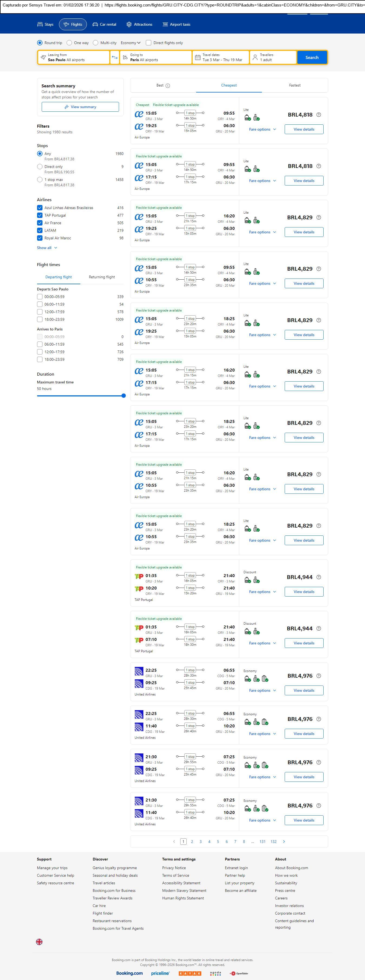Expand the Show all airlines list
Image resolution: width=365 pixels, height=980 pixels.
pos(47,248)
